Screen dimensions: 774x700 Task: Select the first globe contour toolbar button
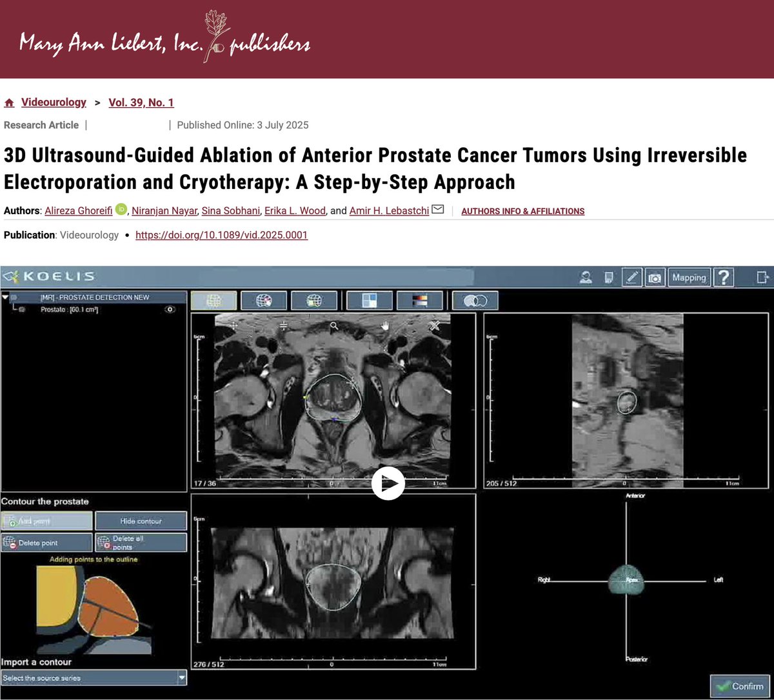click(213, 301)
